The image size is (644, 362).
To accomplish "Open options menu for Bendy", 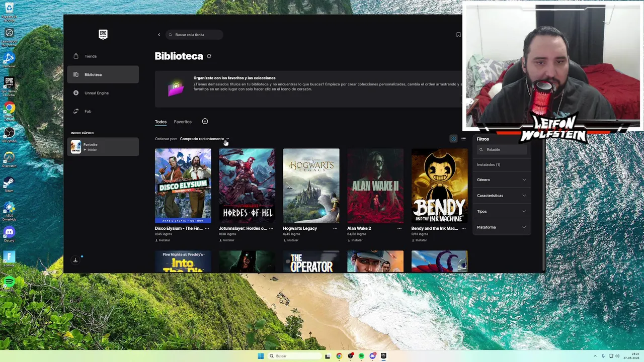I will point(463,228).
